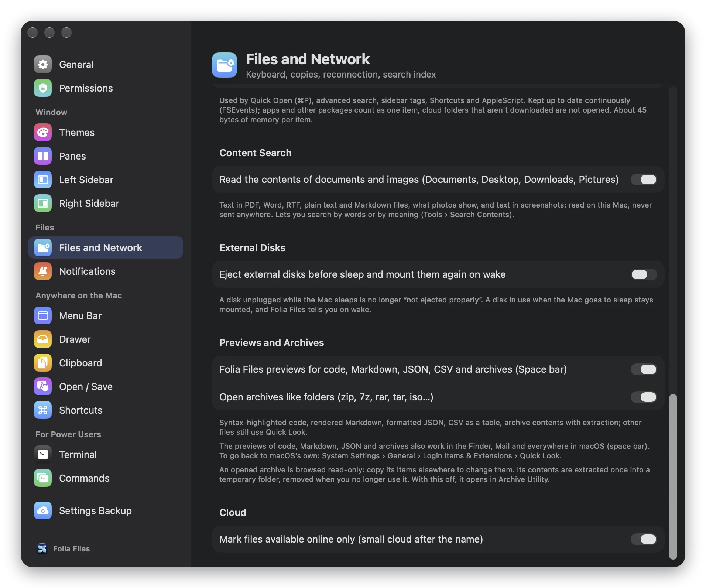706x588 pixels.
Task: Click the Clipboard icon in sidebar
Action: pos(43,363)
